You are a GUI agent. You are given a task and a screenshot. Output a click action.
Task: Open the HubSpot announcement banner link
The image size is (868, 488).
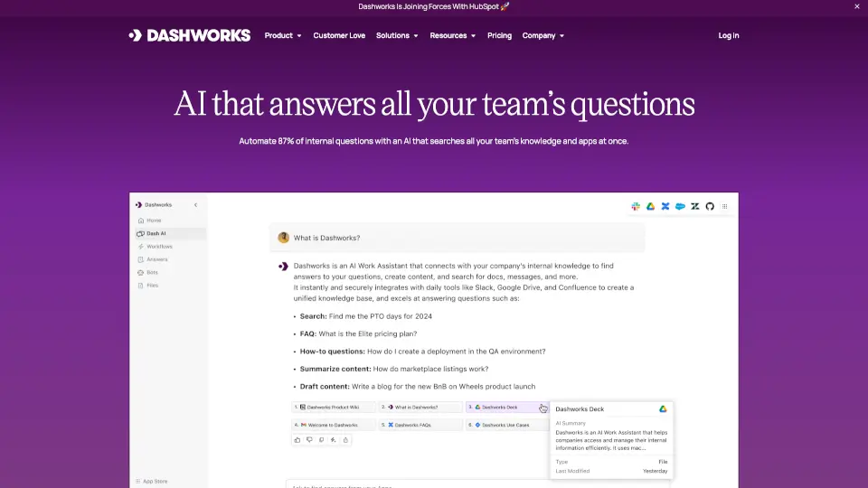(434, 6)
